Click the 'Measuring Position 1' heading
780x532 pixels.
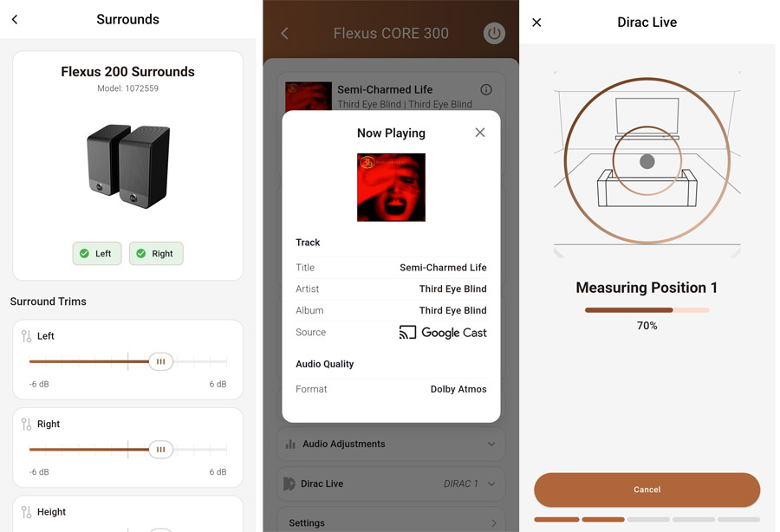tap(647, 288)
